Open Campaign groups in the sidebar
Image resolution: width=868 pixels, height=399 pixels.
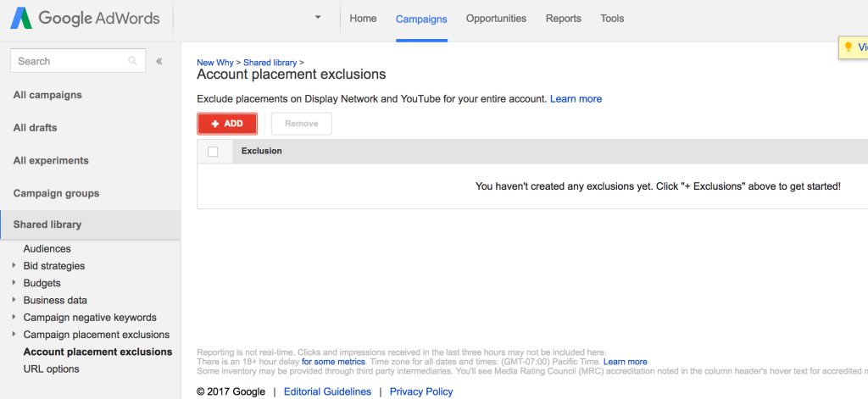57,194
